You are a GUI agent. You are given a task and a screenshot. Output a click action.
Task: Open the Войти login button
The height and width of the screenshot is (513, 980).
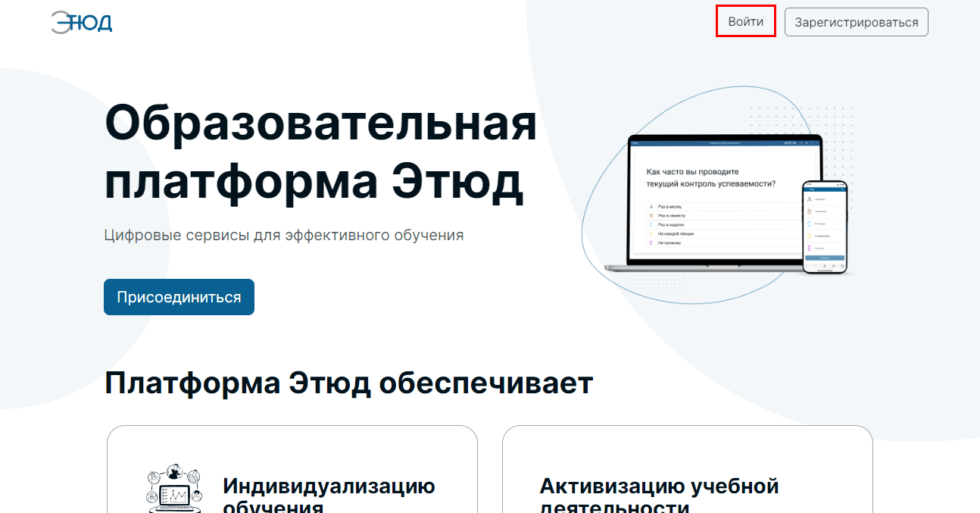[746, 22]
